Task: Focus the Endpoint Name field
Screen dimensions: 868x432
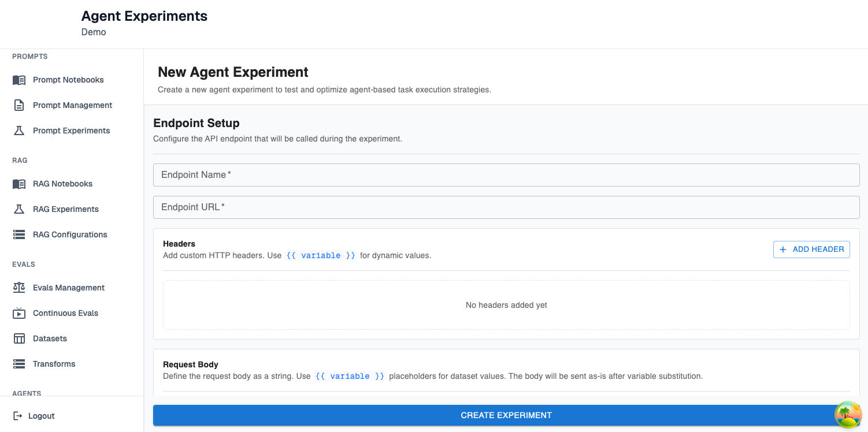Action: [506, 175]
